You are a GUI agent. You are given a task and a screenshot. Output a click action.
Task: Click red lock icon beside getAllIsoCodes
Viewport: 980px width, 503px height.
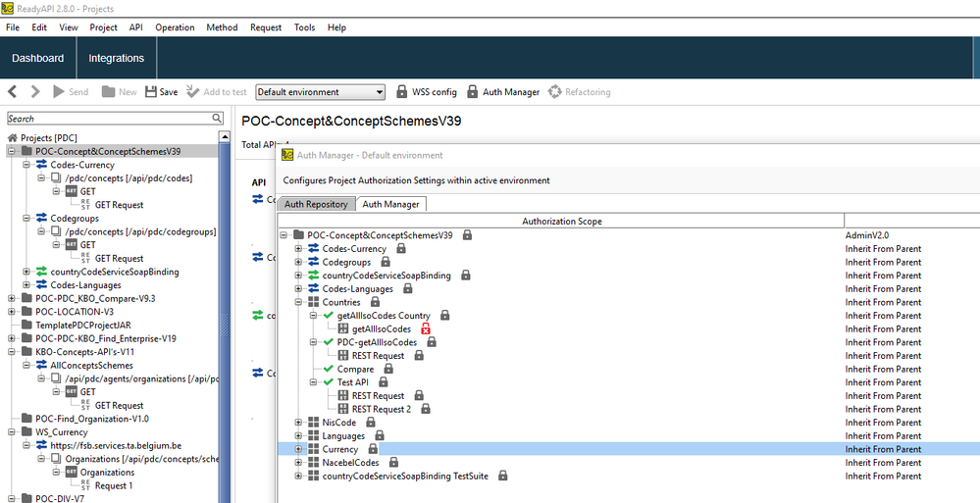click(426, 329)
